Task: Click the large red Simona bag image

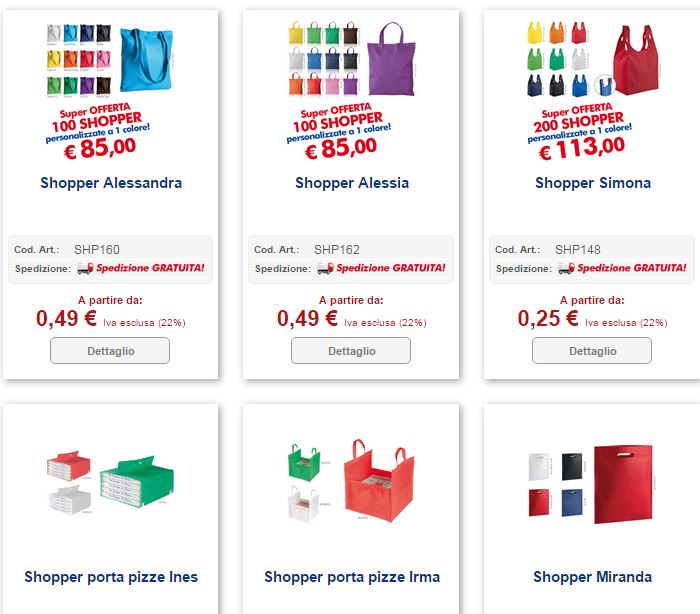Action: (636, 60)
